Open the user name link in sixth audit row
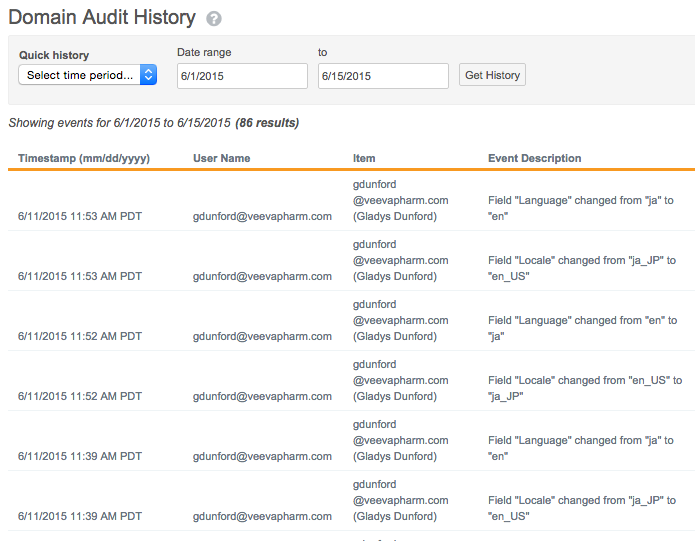695x541 pixels. point(262,516)
